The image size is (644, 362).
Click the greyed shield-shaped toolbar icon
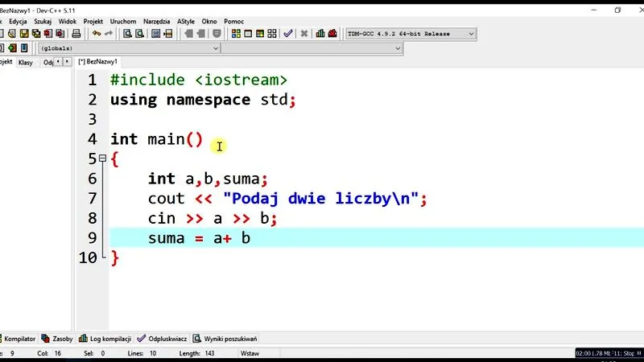coord(217,34)
